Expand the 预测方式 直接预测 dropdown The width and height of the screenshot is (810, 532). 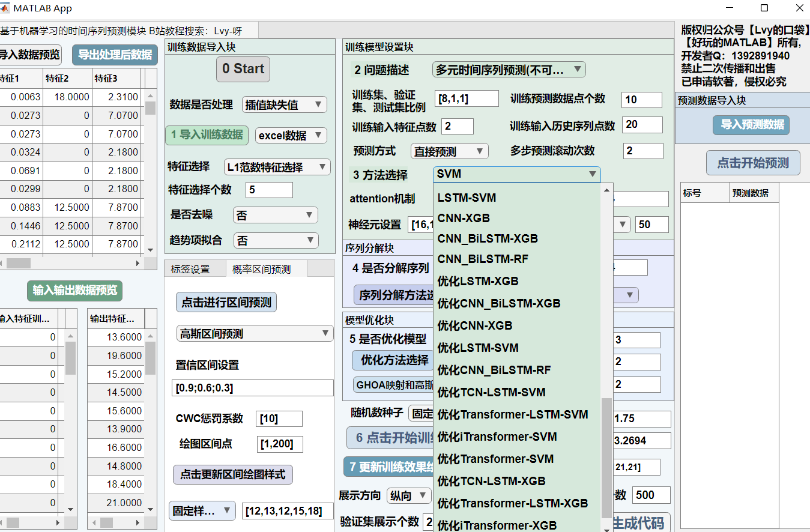click(449, 151)
